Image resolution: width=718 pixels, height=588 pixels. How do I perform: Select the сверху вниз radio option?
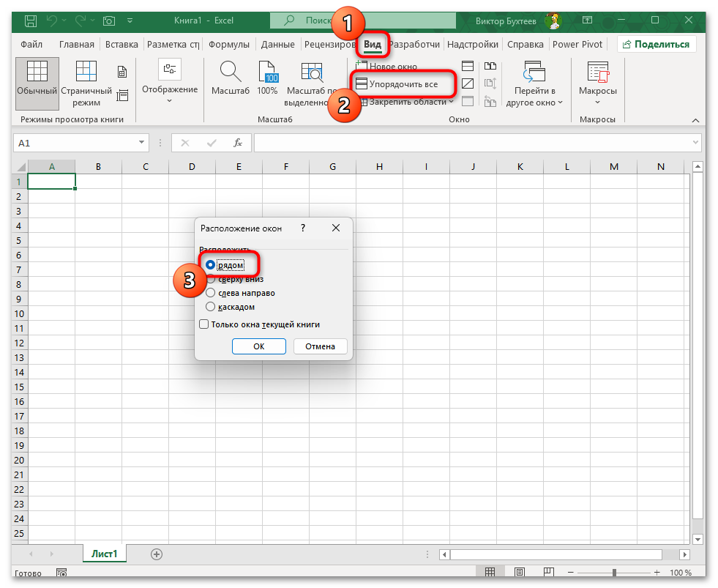(x=211, y=278)
